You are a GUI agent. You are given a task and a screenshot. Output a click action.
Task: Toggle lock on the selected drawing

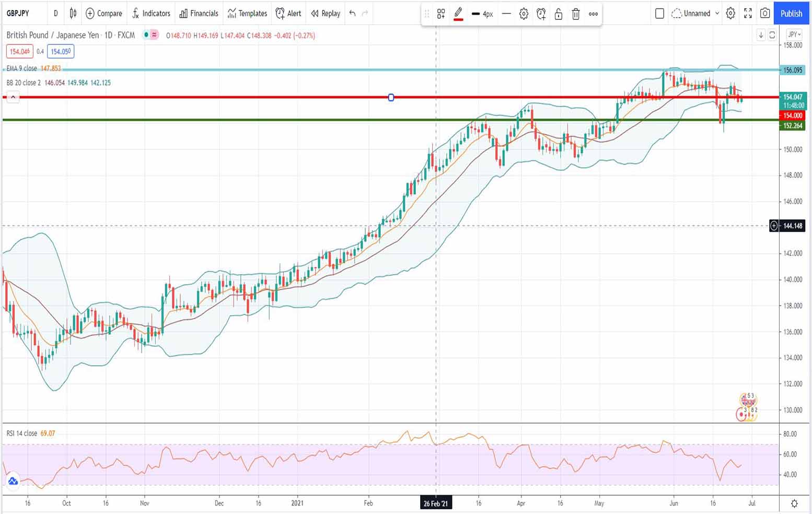click(559, 14)
